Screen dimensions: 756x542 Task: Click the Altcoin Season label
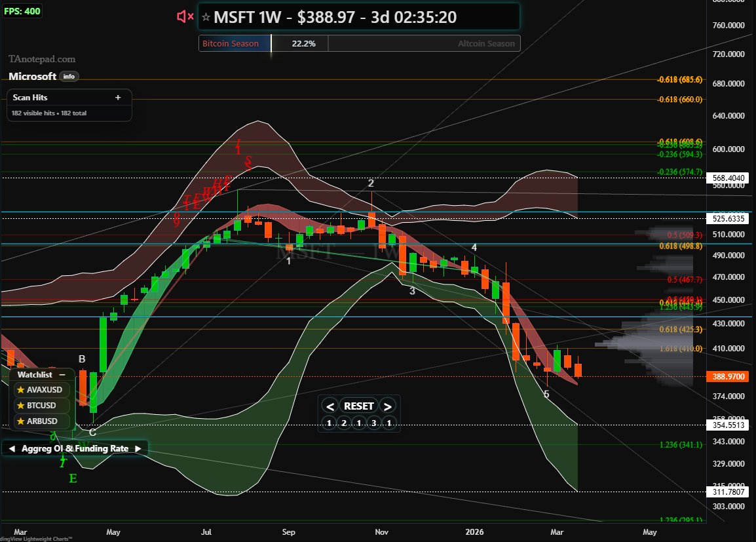(x=486, y=43)
